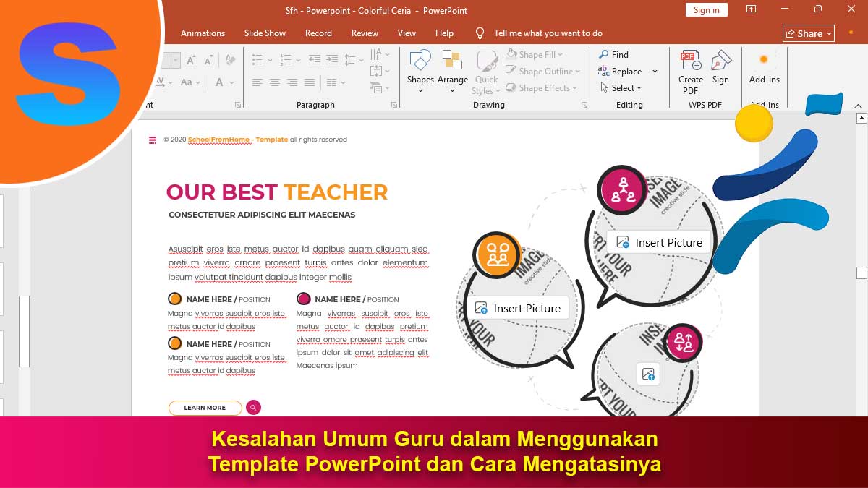
Task: Open the Select menu
Action: (621, 87)
